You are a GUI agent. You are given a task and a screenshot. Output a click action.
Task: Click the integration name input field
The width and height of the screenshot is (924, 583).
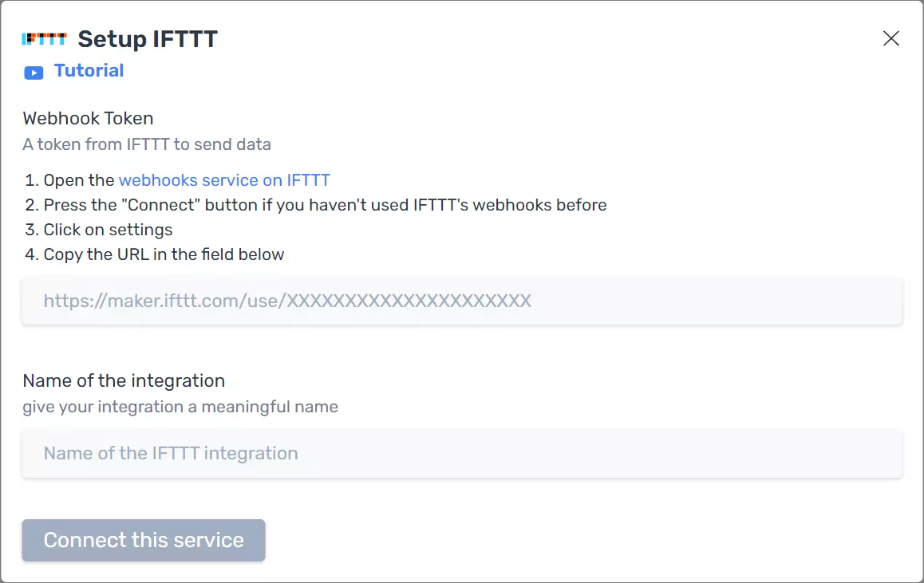(460, 453)
